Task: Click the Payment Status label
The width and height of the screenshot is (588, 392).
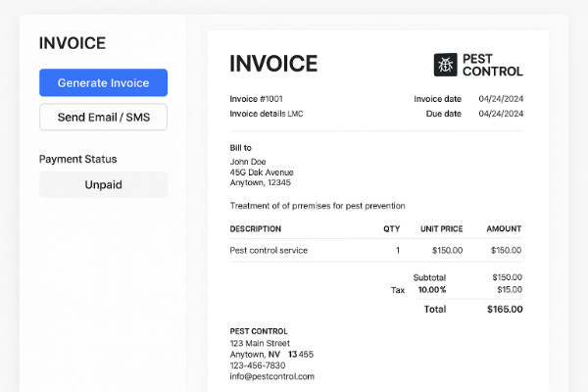Action: click(78, 159)
